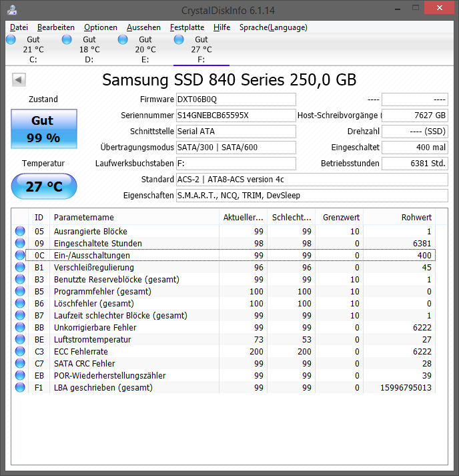The width and height of the screenshot is (459, 476).
Task: Open the Aussehen menu
Action: tap(143, 27)
